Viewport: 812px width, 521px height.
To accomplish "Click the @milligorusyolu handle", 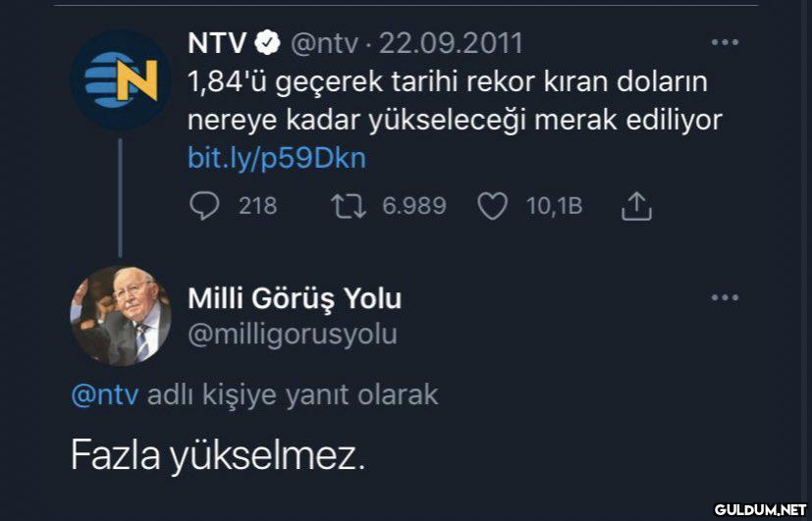I will [x=293, y=334].
